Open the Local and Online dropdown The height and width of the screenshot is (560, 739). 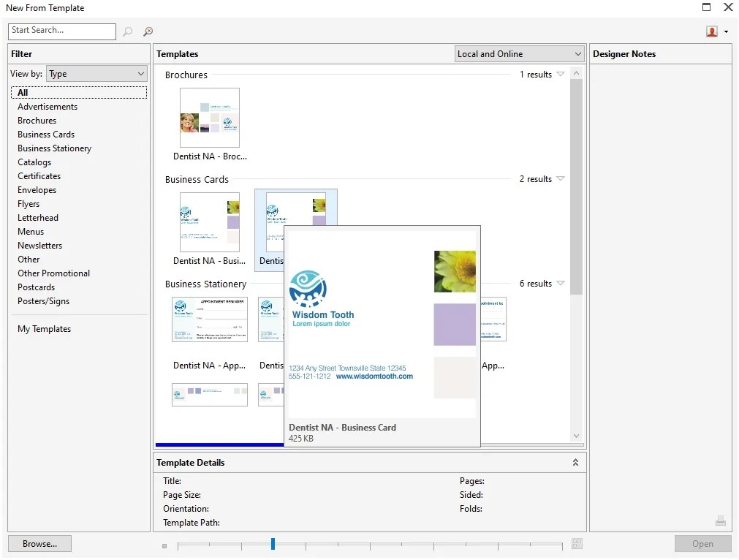point(519,54)
